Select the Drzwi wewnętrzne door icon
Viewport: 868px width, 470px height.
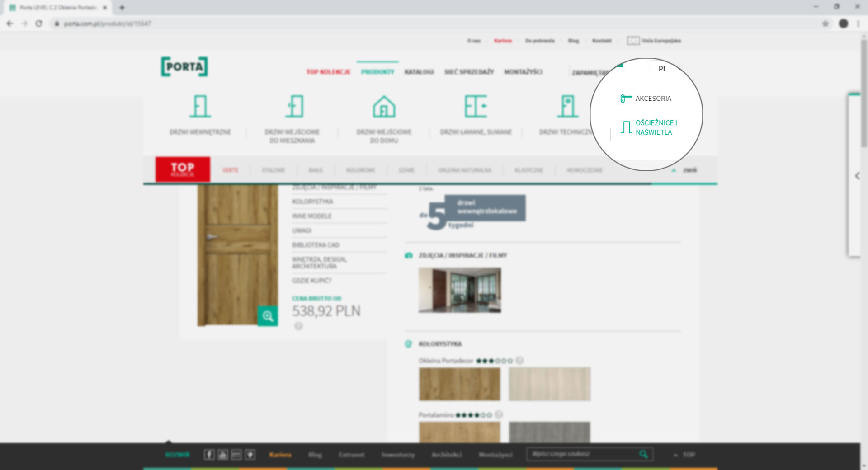click(x=200, y=106)
